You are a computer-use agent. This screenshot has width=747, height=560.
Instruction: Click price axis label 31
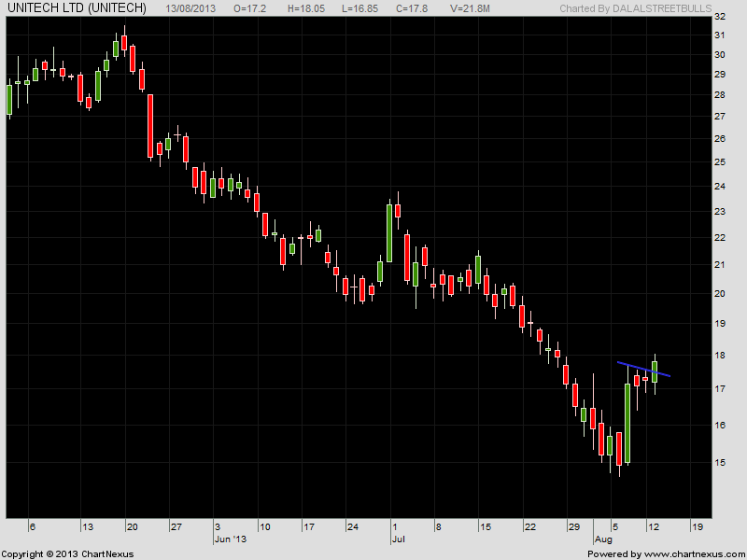coord(720,35)
